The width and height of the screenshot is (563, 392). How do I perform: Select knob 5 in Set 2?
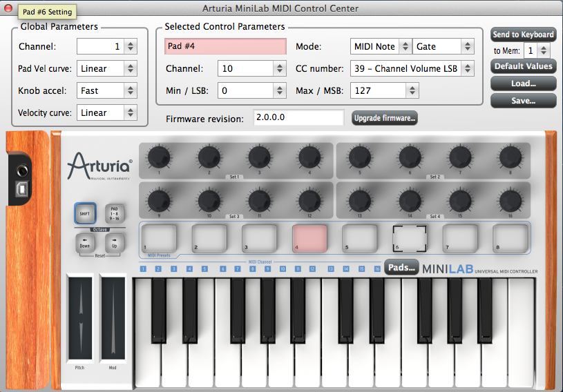click(x=360, y=157)
